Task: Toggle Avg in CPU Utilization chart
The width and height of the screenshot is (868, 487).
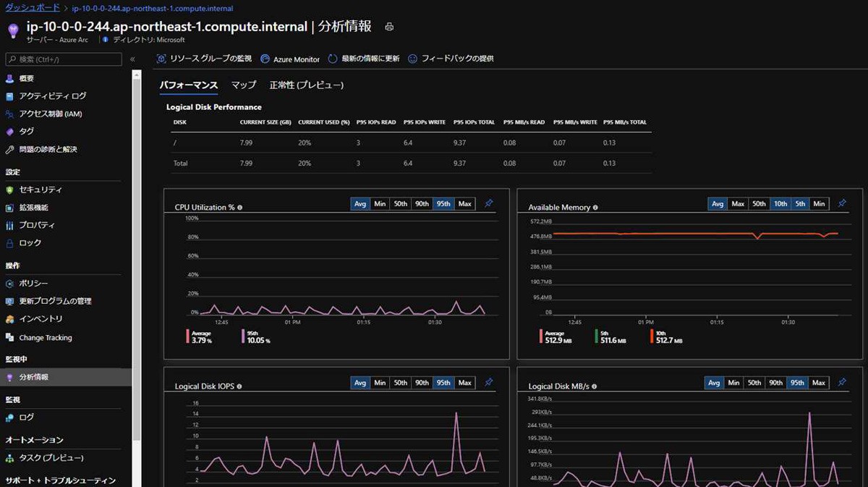Action: point(360,204)
